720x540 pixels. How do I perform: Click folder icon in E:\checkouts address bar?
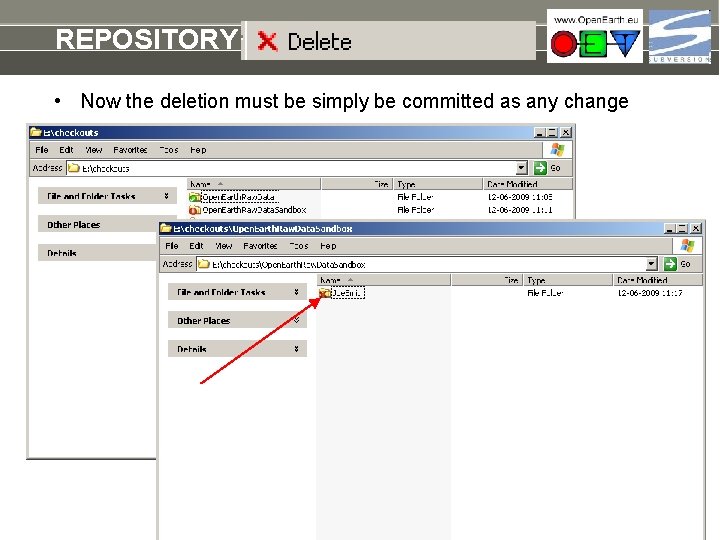click(x=74, y=168)
